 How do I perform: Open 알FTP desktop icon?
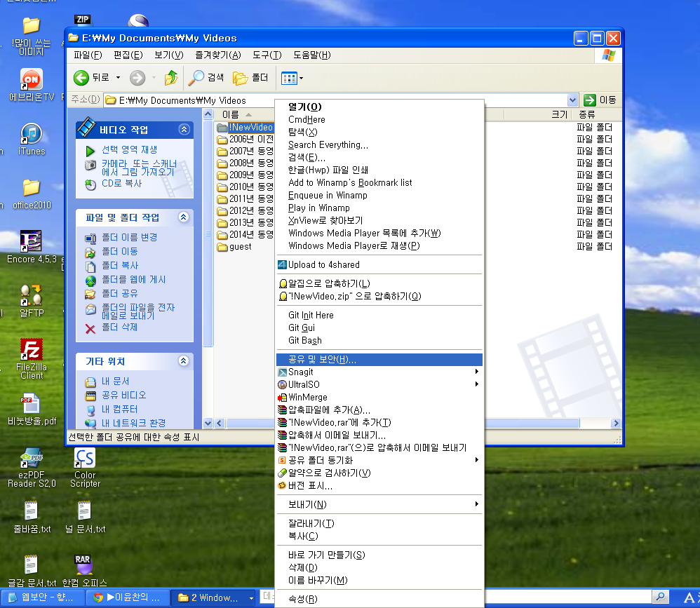tap(32, 301)
